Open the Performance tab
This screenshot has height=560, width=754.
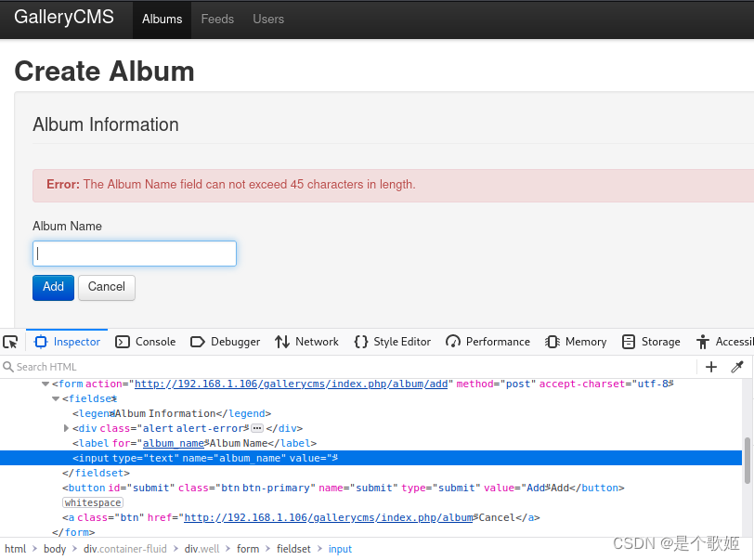(487, 342)
